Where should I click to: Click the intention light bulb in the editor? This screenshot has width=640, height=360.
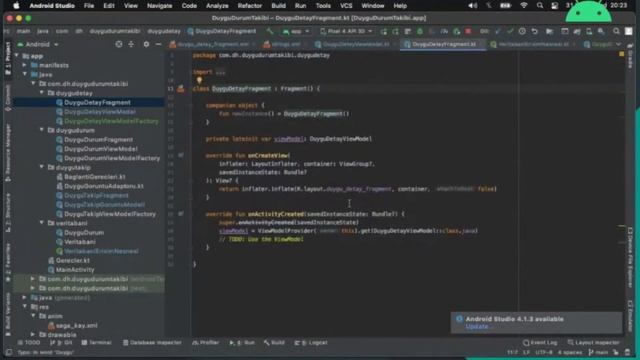199,80
